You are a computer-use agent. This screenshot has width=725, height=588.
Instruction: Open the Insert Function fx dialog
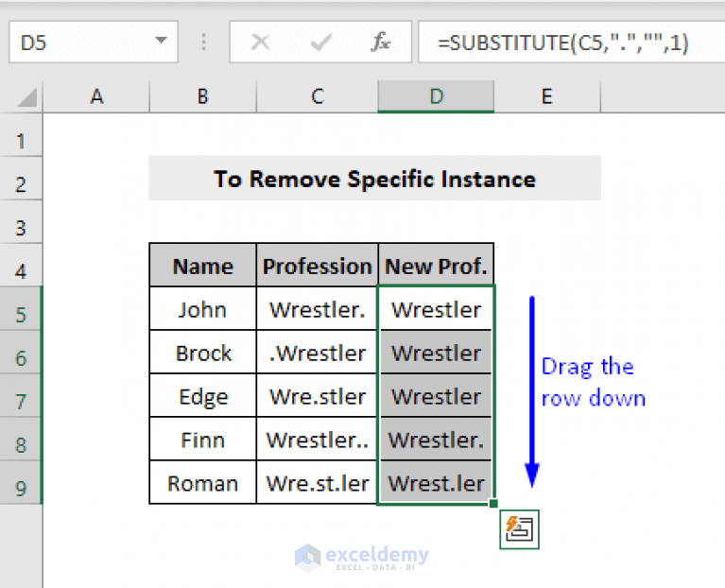point(381,42)
